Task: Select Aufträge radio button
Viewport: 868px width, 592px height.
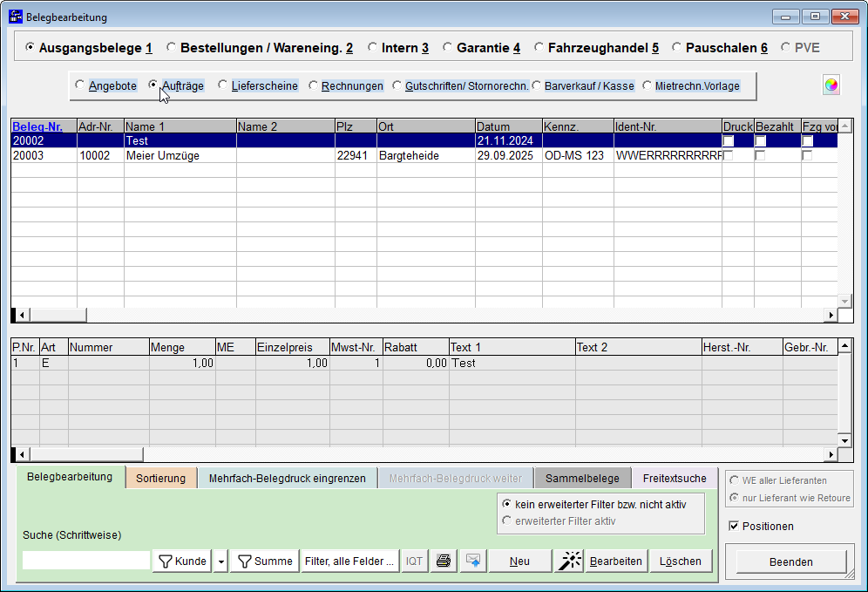Action: click(x=153, y=85)
